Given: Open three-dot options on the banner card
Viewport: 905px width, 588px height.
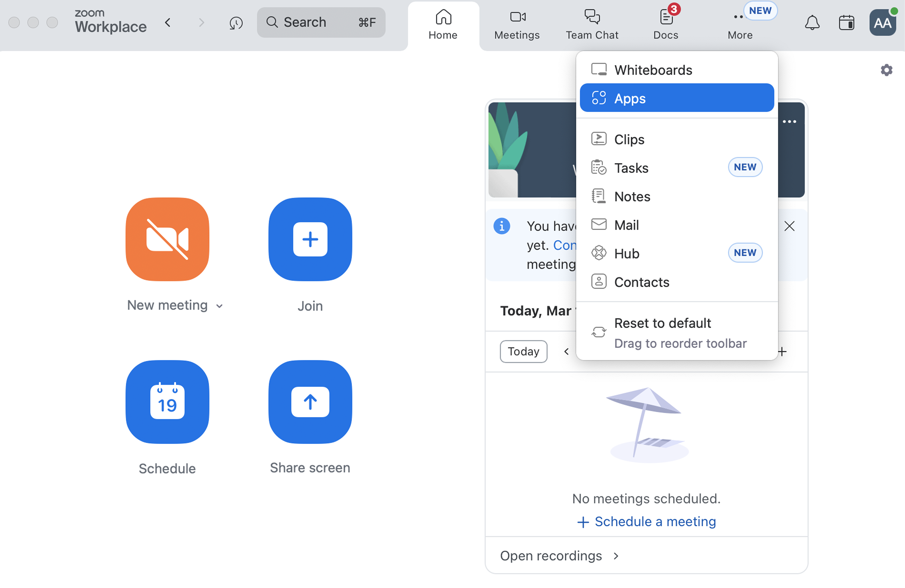Looking at the screenshot, I should 789,122.
